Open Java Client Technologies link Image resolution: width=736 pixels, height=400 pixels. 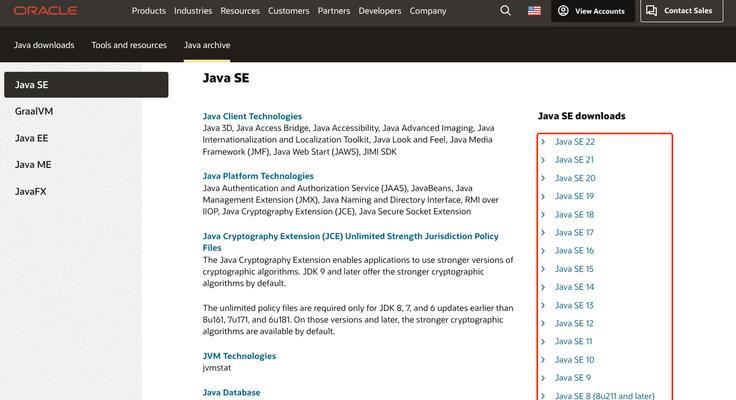pyautogui.click(x=252, y=116)
